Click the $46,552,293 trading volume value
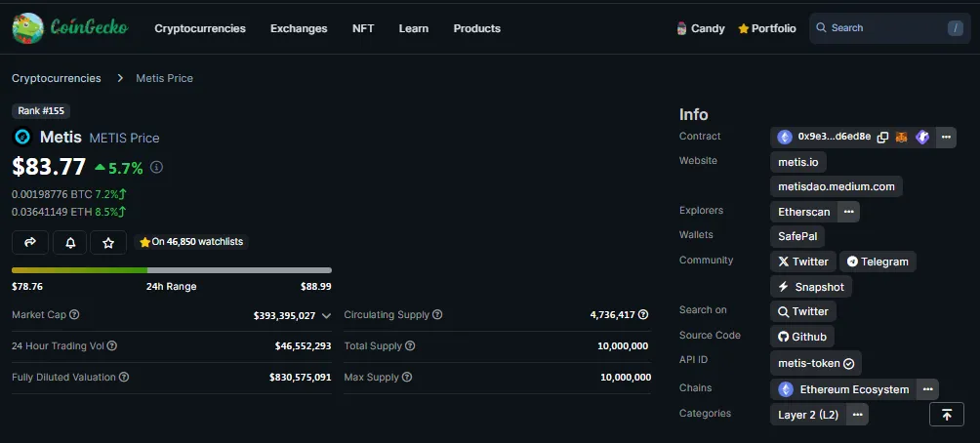 coord(304,346)
